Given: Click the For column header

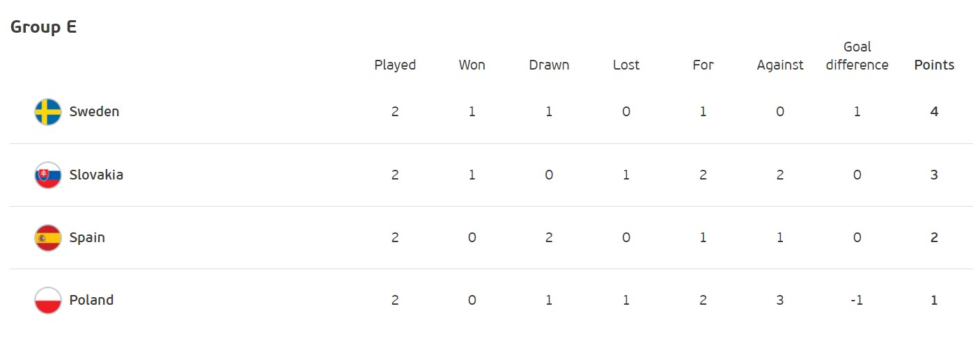Looking at the screenshot, I should pos(703,65).
